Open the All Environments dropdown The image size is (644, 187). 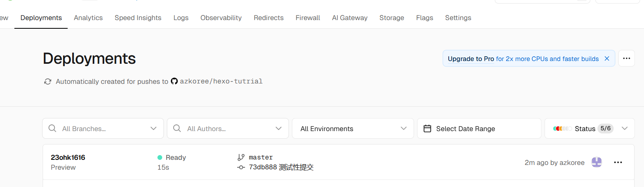coord(353,128)
